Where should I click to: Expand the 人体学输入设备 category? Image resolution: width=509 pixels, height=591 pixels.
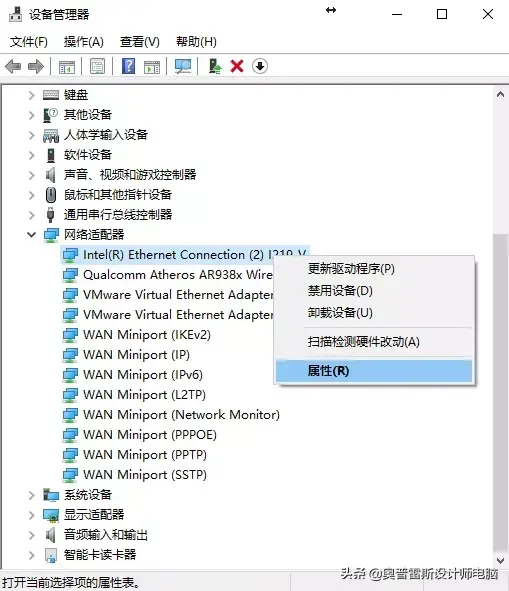coord(32,135)
